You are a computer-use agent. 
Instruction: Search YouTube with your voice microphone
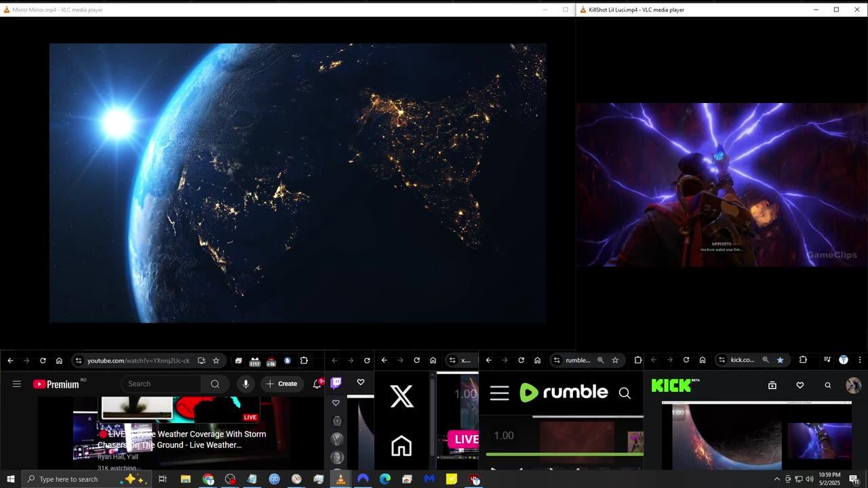coord(245,384)
